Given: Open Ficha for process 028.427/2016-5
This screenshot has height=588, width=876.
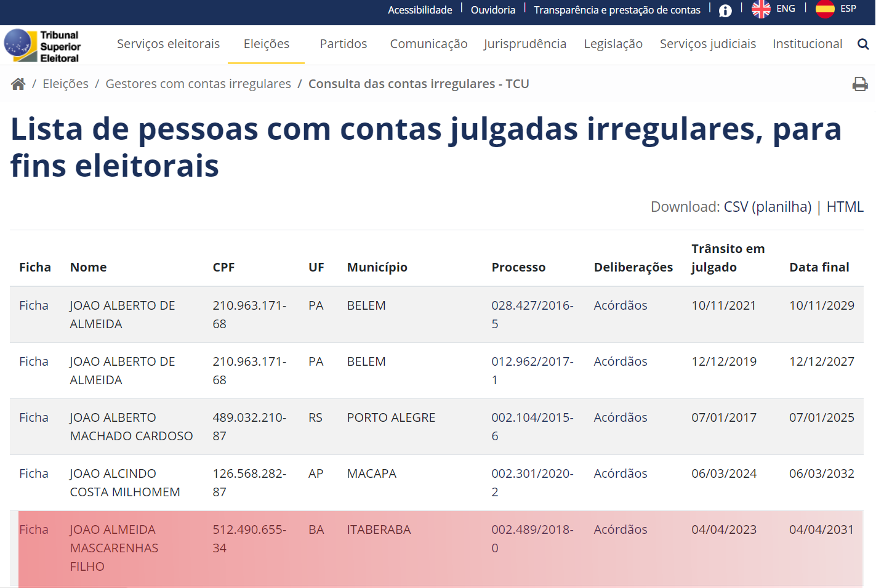Looking at the screenshot, I should [34, 305].
